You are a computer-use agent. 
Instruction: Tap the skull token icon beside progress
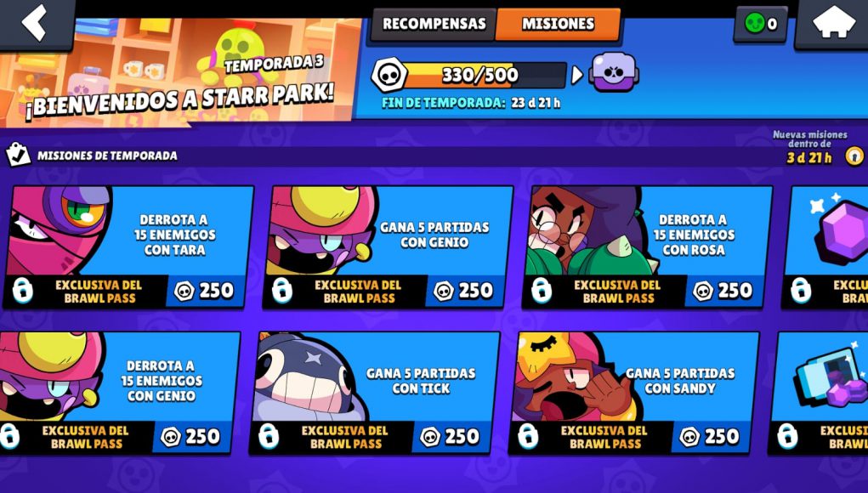[389, 75]
